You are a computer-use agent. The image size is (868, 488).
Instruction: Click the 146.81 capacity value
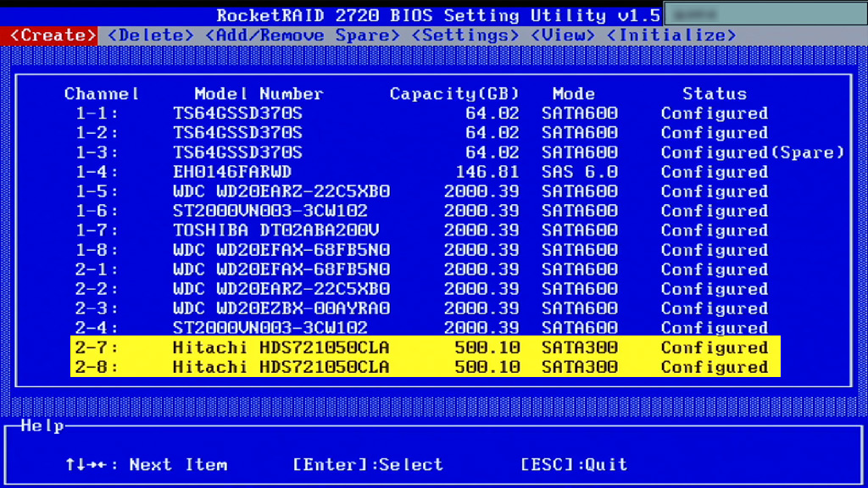click(487, 172)
